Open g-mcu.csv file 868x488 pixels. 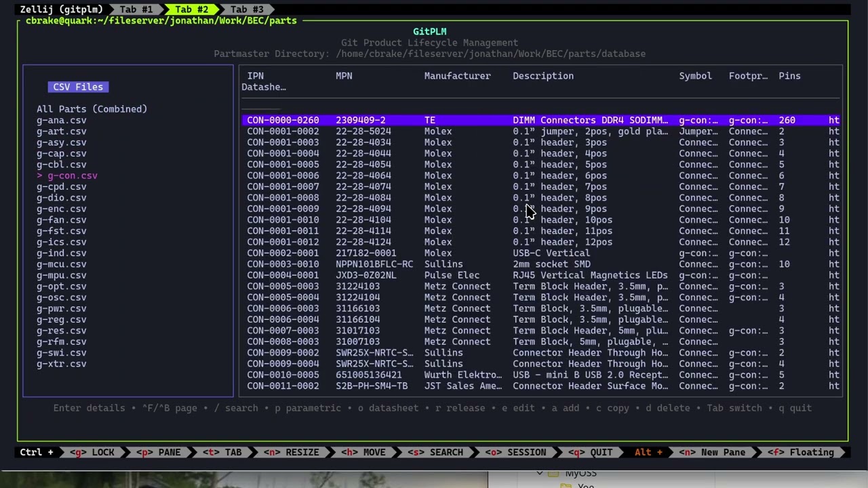click(62, 264)
